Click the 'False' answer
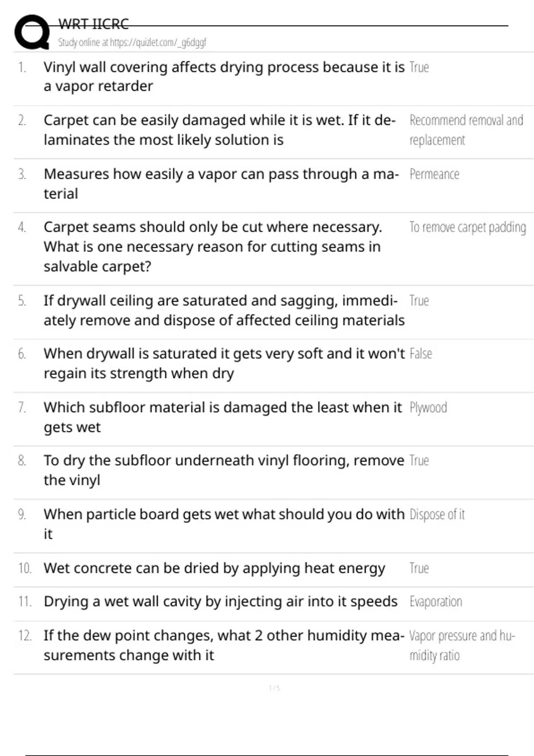Screen dimensions: 534x756 pyautogui.click(x=421, y=354)
